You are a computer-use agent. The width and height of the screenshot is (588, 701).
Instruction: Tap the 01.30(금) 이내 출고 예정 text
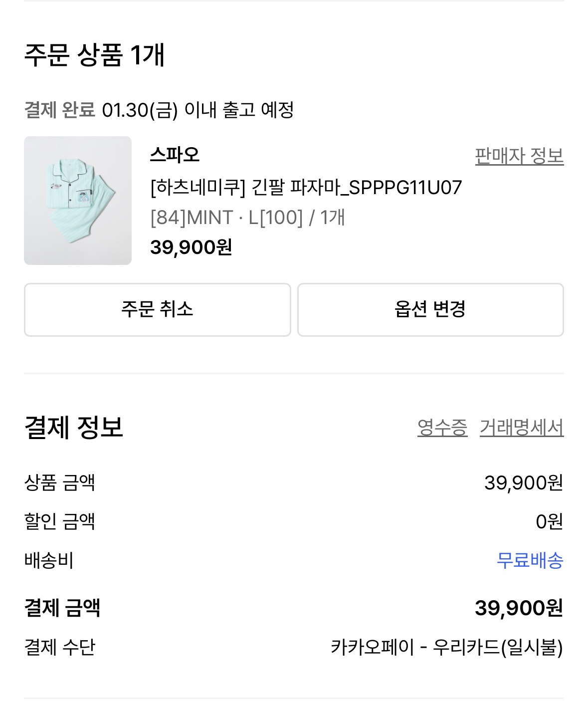pyautogui.click(x=197, y=110)
